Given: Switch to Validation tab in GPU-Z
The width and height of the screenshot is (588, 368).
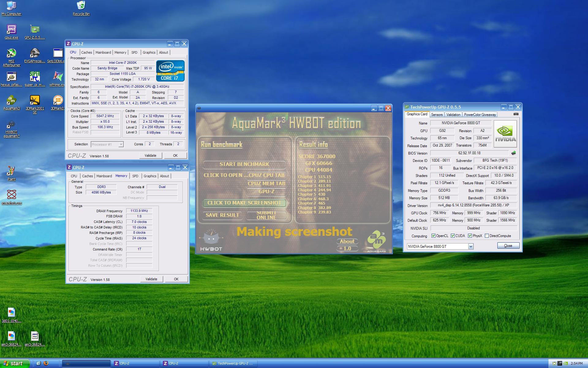Looking at the screenshot, I should tap(453, 115).
